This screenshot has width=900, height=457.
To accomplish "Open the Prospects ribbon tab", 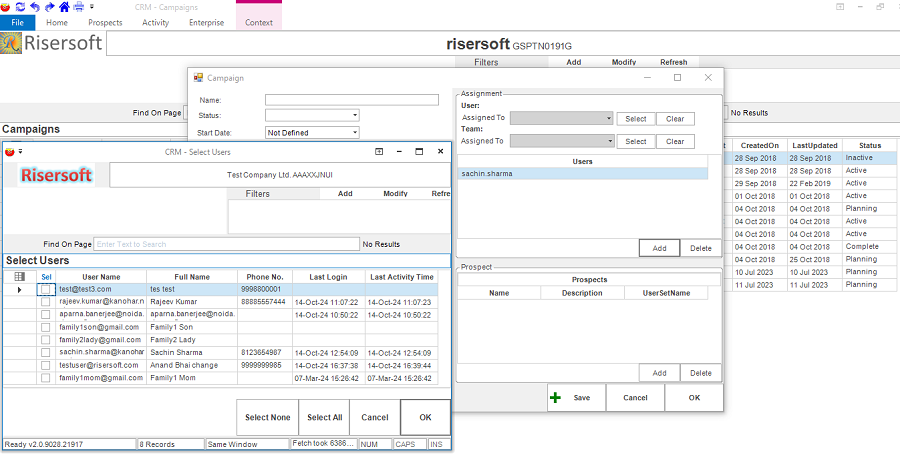I will (106, 22).
